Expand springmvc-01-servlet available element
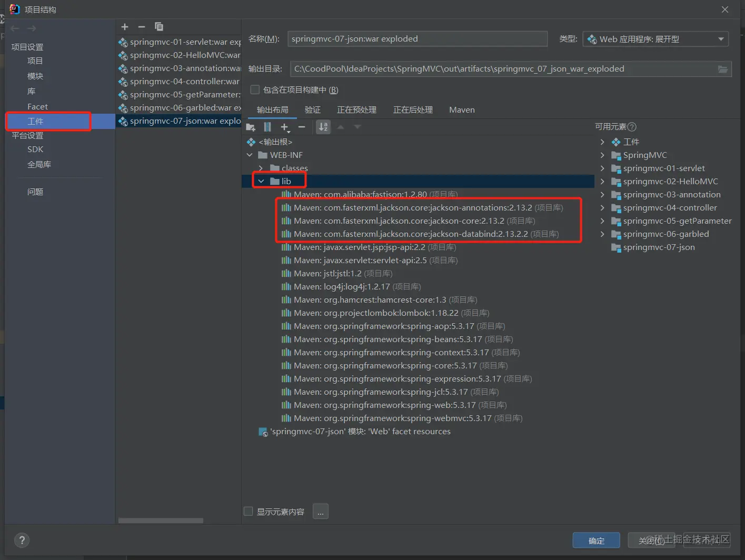The width and height of the screenshot is (745, 560). click(602, 168)
